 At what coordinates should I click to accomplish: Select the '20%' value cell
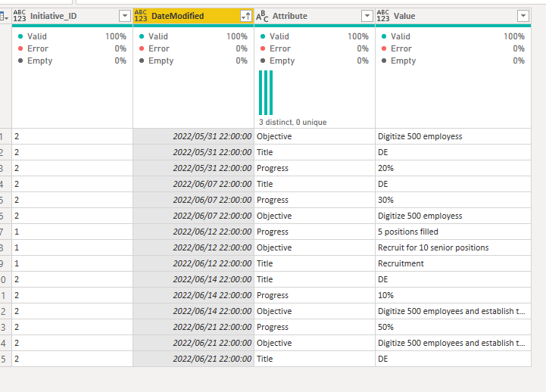coord(453,168)
